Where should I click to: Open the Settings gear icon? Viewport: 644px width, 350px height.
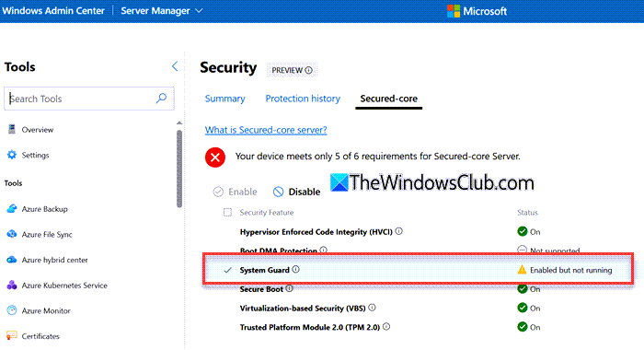(11, 155)
